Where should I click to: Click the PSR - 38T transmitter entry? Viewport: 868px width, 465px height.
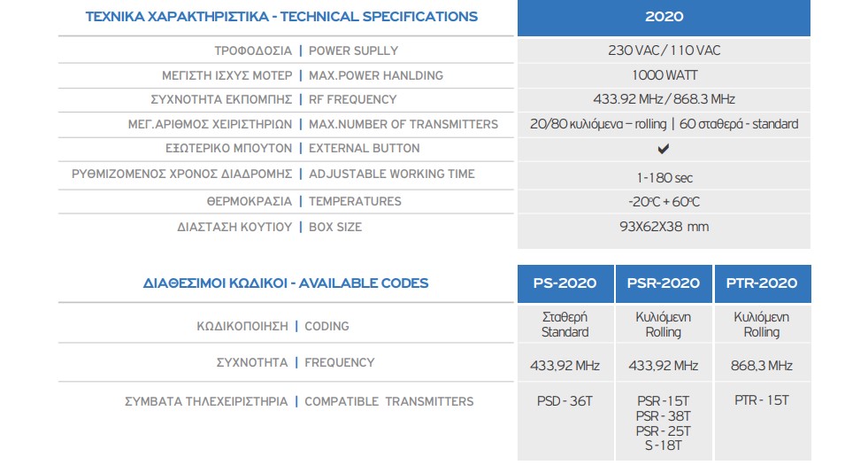(x=664, y=415)
